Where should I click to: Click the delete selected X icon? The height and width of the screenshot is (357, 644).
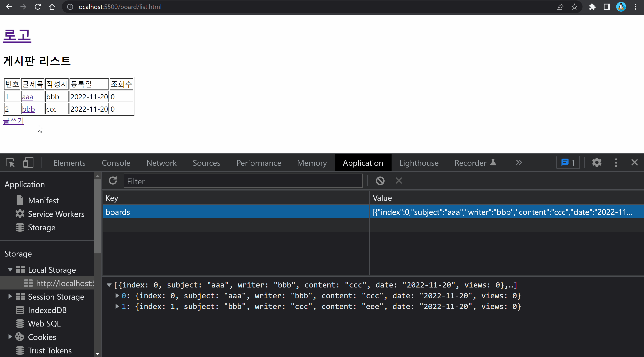399,181
